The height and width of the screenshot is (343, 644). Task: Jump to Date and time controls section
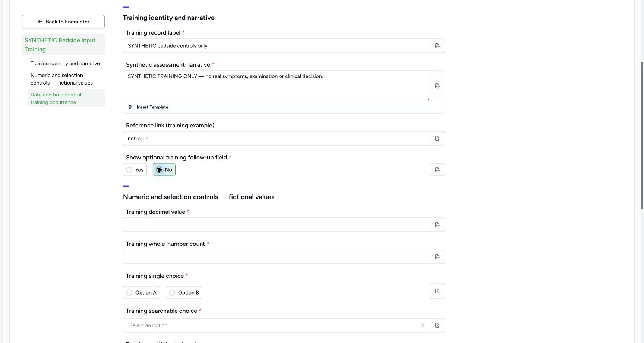point(66,98)
